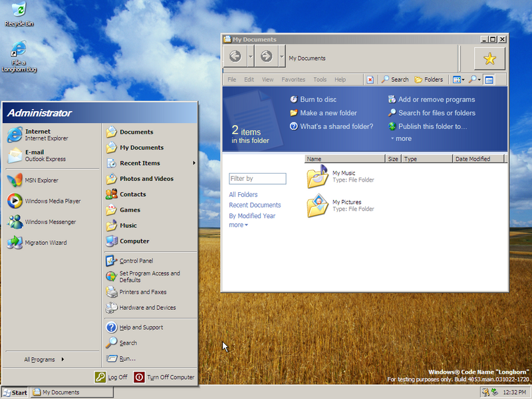Click the red X delete toolbar icon
The height and width of the screenshot is (399, 532).
(370, 80)
